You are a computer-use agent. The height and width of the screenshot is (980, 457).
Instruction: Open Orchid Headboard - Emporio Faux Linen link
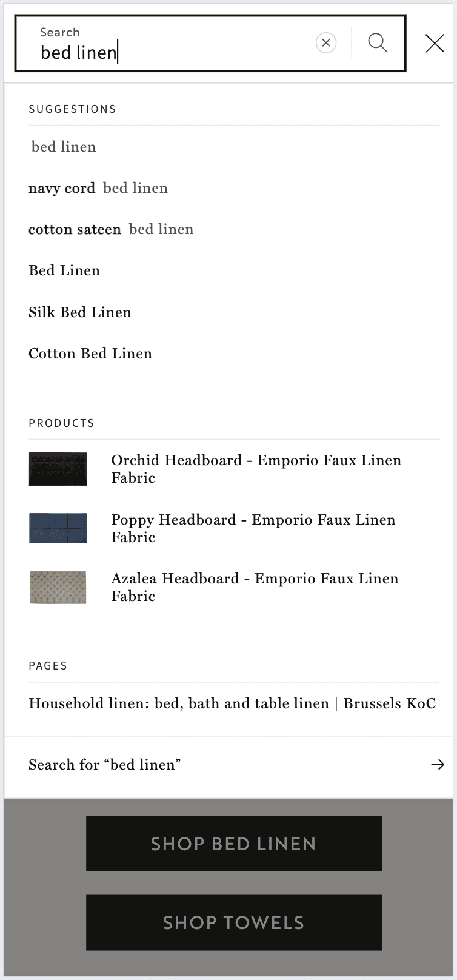coord(256,469)
